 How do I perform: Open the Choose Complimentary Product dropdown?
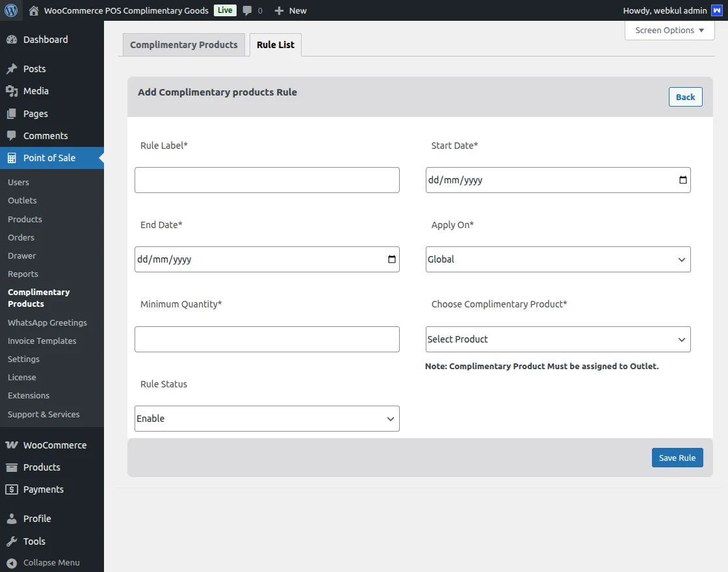click(x=558, y=339)
